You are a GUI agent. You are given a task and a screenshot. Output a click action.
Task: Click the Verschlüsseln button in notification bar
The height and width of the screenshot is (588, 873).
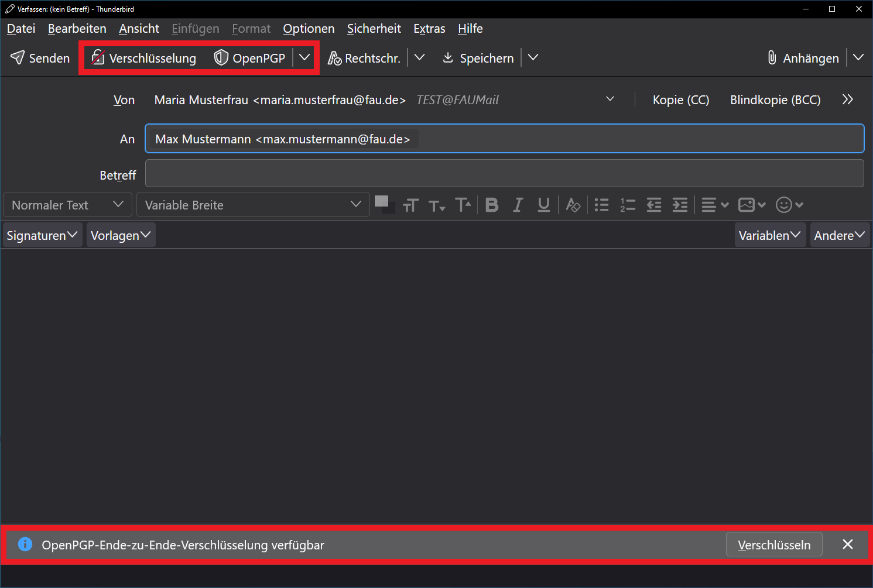pos(773,545)
